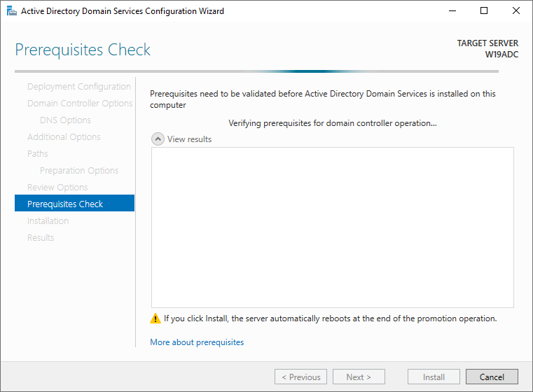This screenshot has width=533, height=392.
Task: Select Installation step in sidebar
Action: click(x=48, y=220)
